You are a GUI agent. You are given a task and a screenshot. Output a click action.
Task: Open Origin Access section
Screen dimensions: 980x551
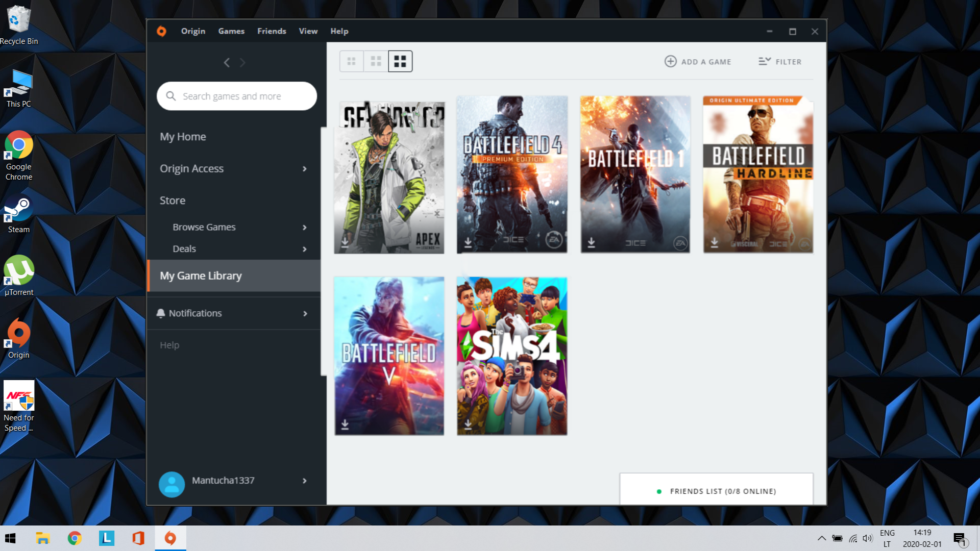click(191, 168)
